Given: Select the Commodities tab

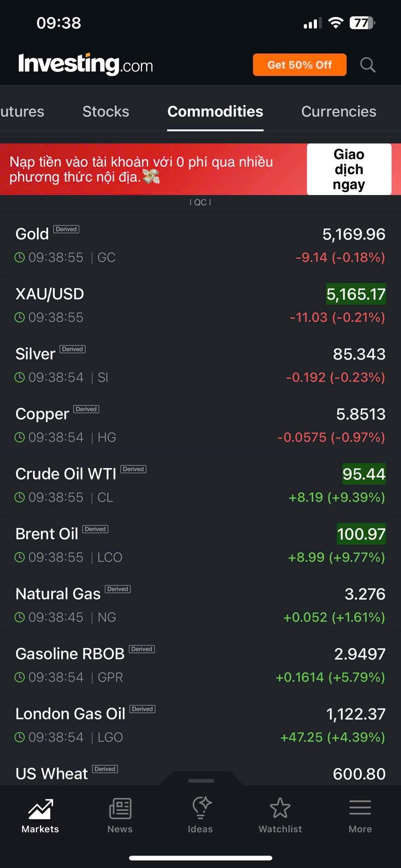Looking at the screenshot, I should click(215, 112).
